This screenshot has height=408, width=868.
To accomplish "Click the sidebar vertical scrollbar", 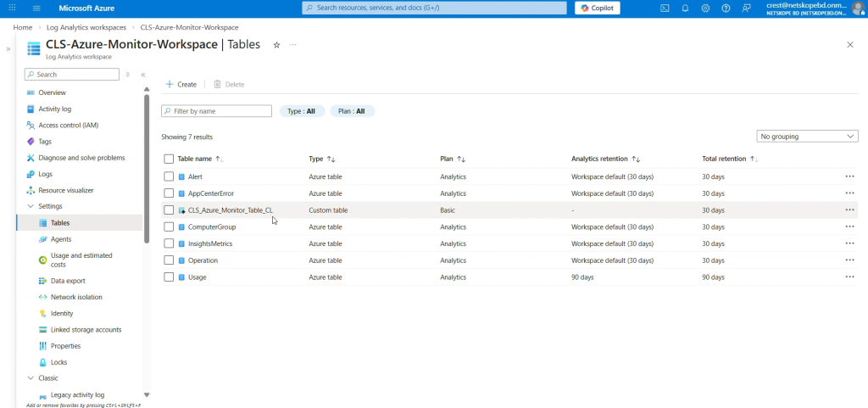I will click(147, 168).
